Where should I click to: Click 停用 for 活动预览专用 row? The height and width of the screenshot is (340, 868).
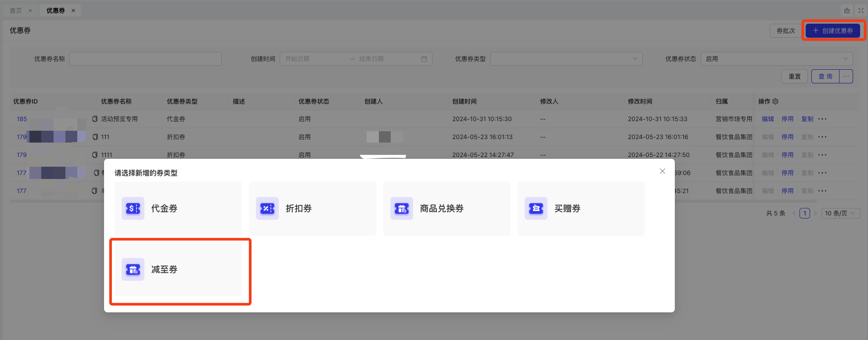[x=788, y=119]
